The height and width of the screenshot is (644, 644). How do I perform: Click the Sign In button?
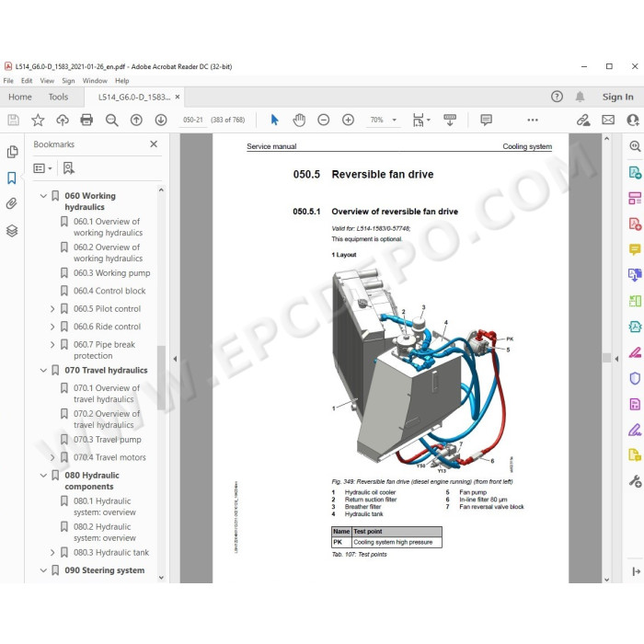pos(617,97)
